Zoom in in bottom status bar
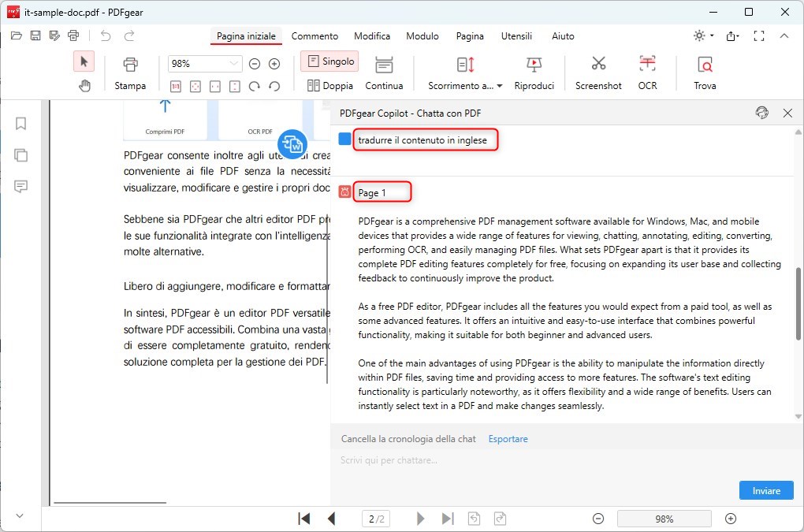This screenshot has height=532, width=804. coord(731,519)
